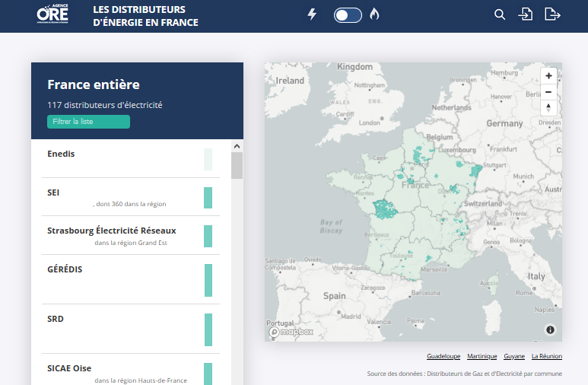Click the 'dans la région Hauts-de-France' text

point(141,380)
